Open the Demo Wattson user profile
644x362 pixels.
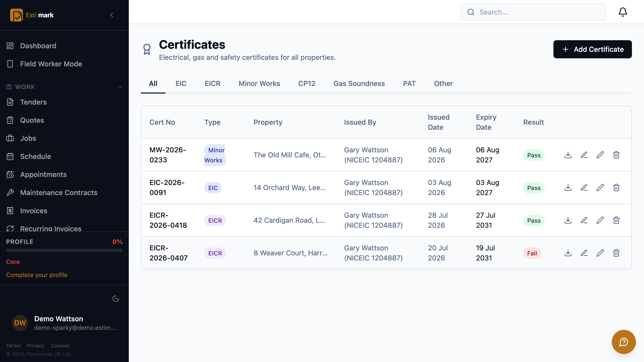click(x=64, y=323)
